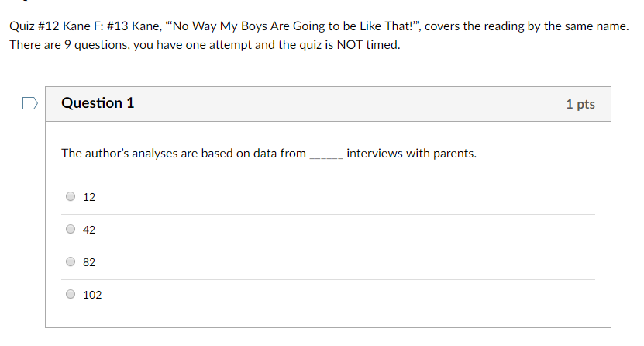The width and height of the screenshot is (644, 346).
Task: Click the answer label text "12"
Action: pyautogui.click(x=88, y=197)
